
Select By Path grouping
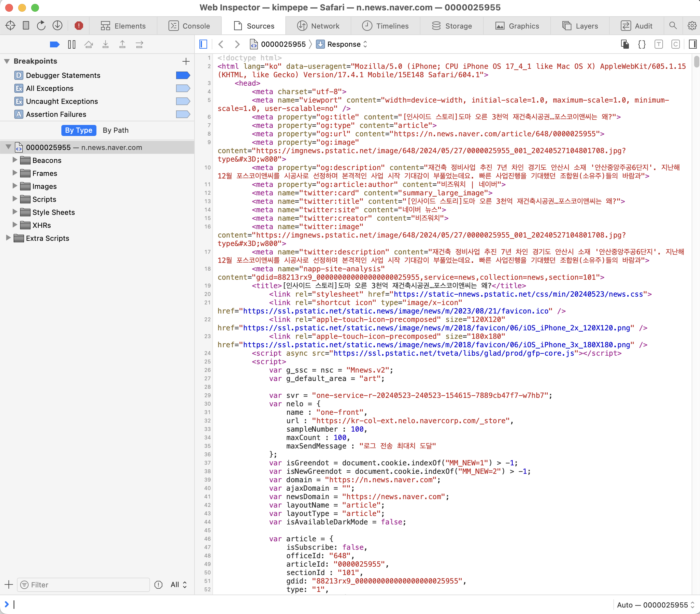pos(115,130)
